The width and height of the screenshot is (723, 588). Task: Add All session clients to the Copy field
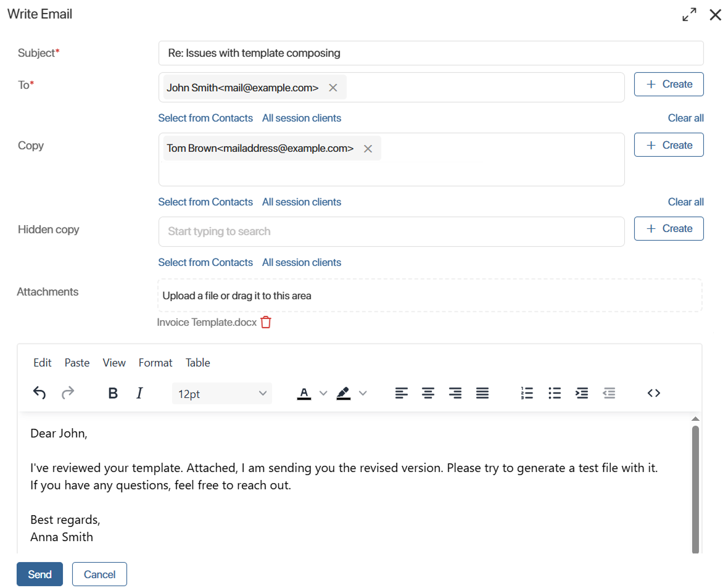[302, 202]
